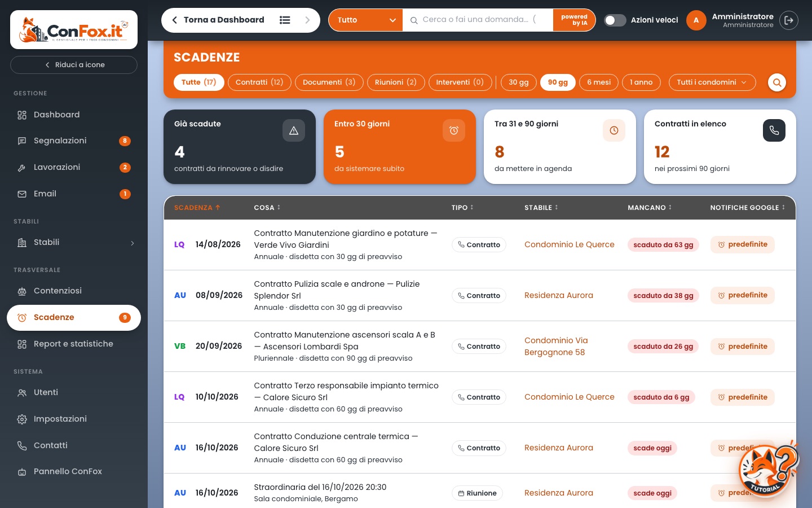Select the Contratti (12) filter tab
This screenshot has height=508, width=812.
(x=259, y=82)
